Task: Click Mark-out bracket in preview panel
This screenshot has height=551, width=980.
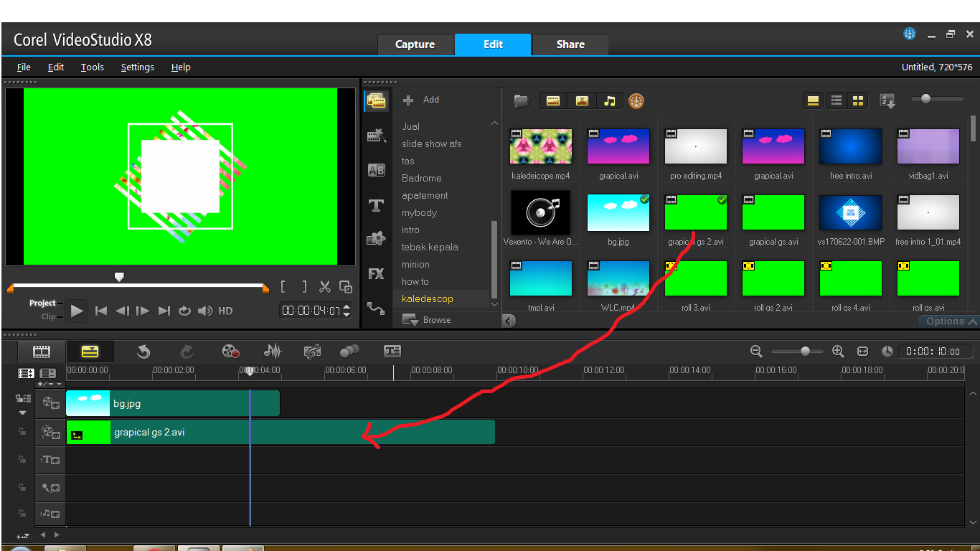Action: (x=304, y=287)
